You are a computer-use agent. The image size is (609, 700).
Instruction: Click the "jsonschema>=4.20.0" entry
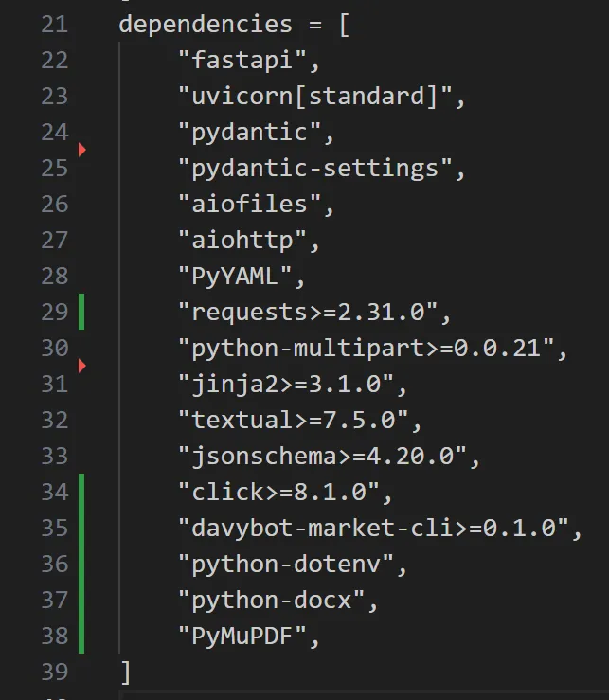pos(322,457)
